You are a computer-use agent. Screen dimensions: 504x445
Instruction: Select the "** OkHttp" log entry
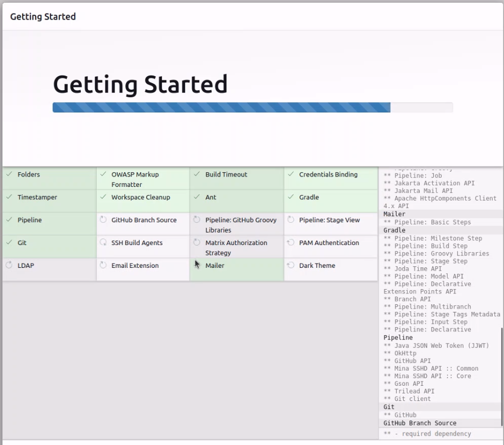400,353
